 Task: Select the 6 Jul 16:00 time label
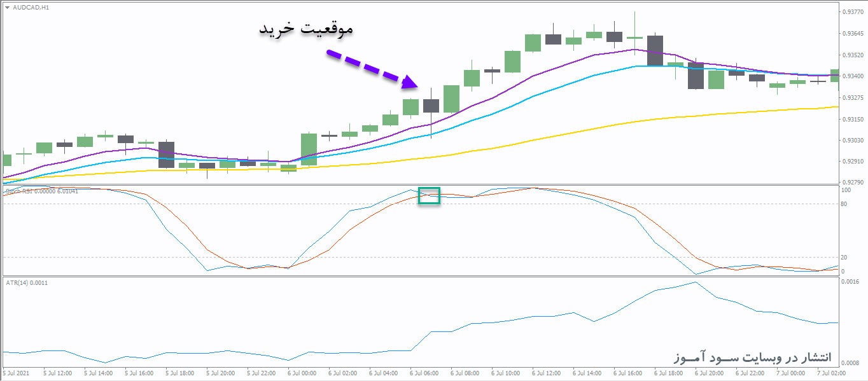tap(627, 373)
